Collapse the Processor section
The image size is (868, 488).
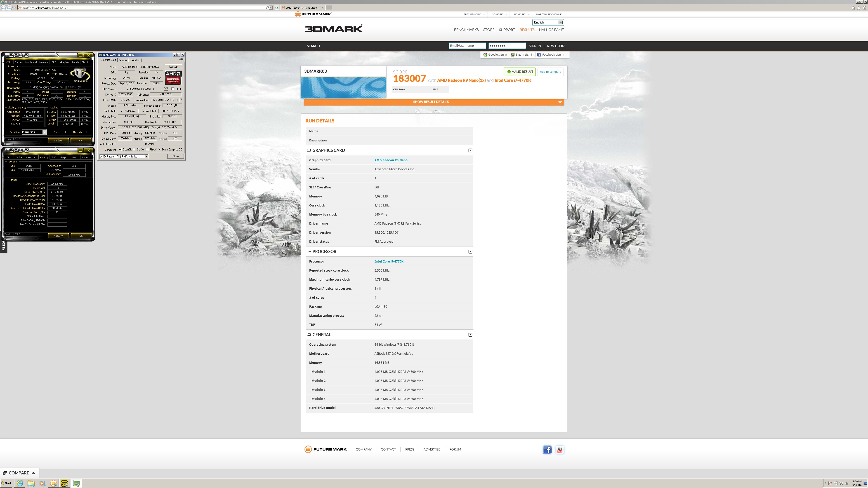click(470, 252)
